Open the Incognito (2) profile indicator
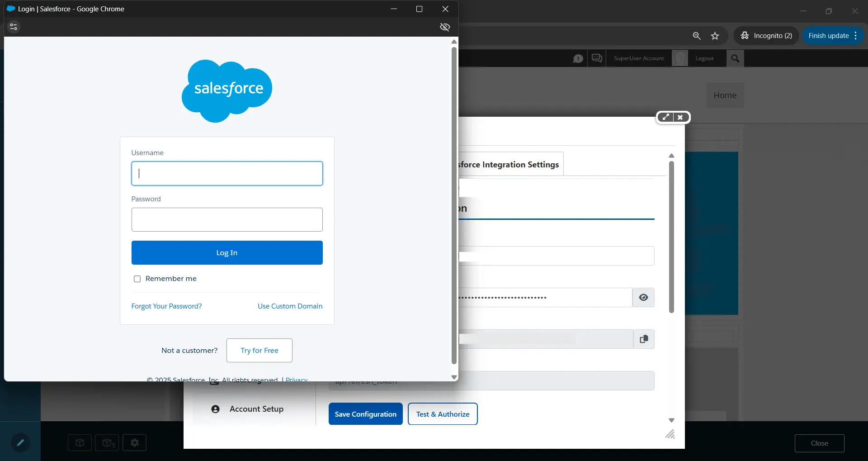 coord(766,36)
